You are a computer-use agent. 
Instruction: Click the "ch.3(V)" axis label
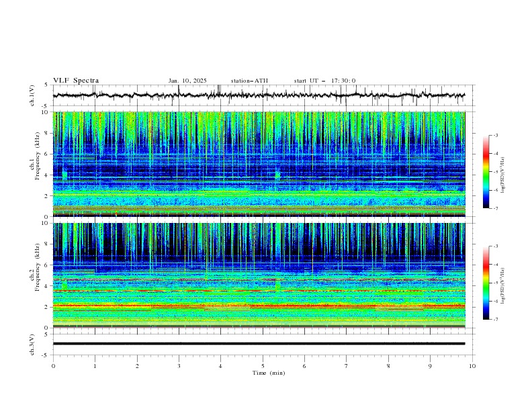32,345
